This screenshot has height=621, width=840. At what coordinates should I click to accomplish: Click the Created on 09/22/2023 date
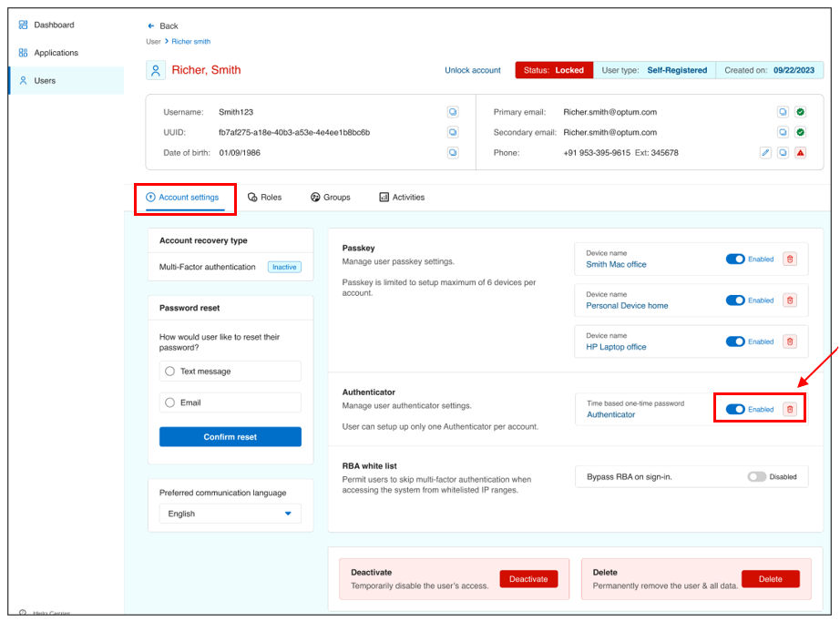794,70
